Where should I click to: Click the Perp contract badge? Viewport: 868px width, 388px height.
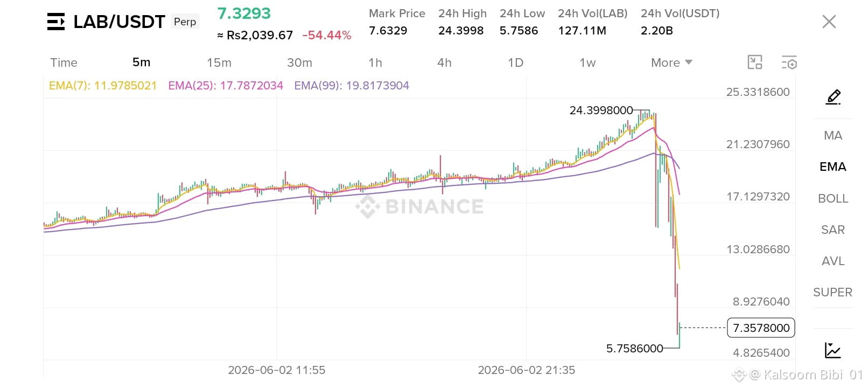185,22
